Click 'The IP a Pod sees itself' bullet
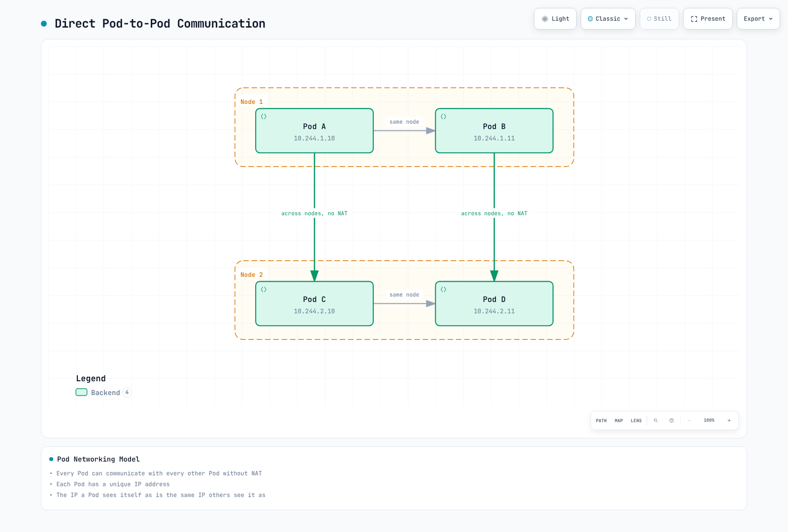 [x=161, y=495]
